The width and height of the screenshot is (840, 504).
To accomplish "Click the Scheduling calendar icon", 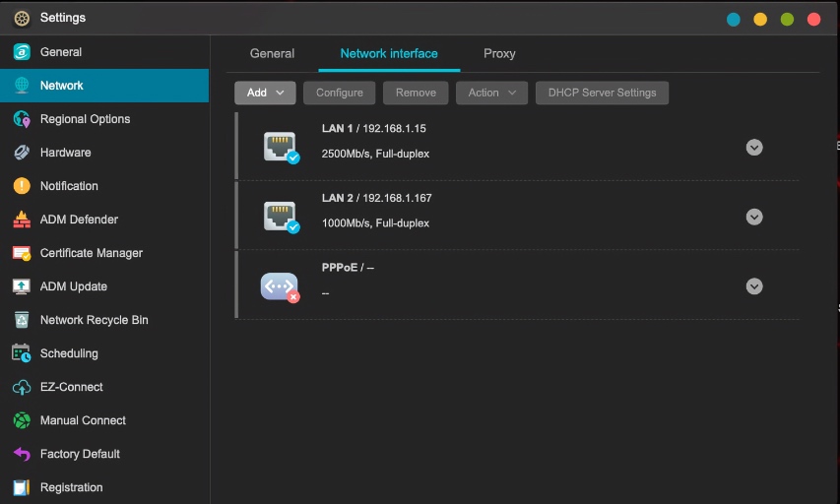I will pos(22,353).
